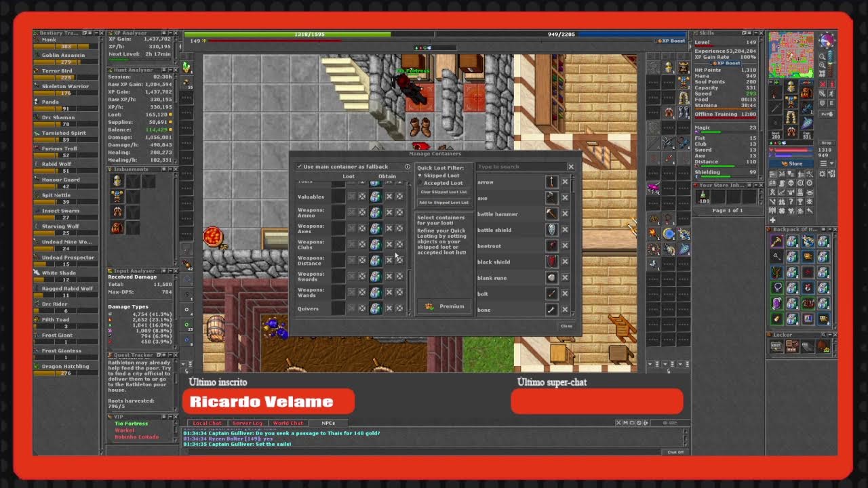Screen dimensions: 868x488
Task: Click Clear Skipped Loot List button
Action: click(443, 192)
